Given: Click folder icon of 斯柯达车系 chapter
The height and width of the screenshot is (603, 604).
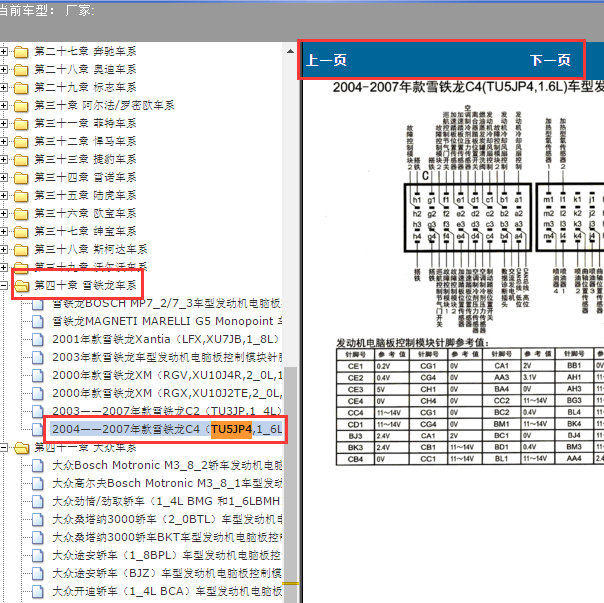Looking at the screenshot, I should pyautogui.click(x=21, y=250).
